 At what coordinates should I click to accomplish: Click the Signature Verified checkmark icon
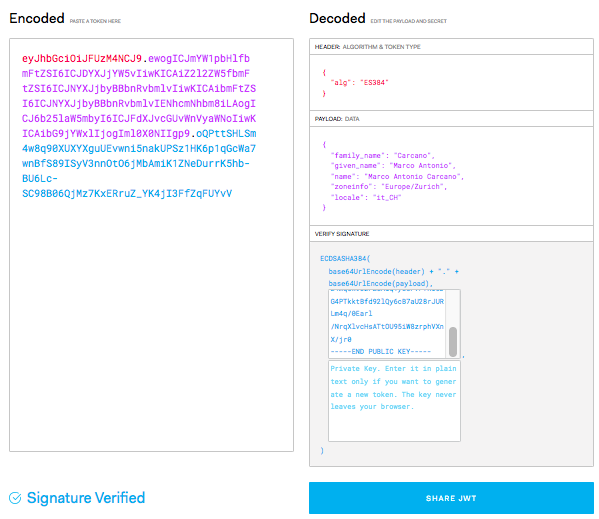[15, 498]
